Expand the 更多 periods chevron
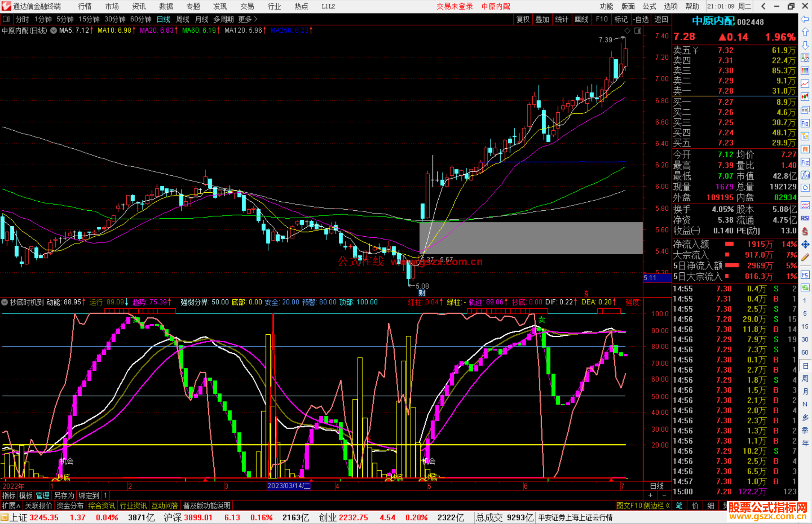Image resolution: width=812 pixels, height=524 pixels. [256, 19]
